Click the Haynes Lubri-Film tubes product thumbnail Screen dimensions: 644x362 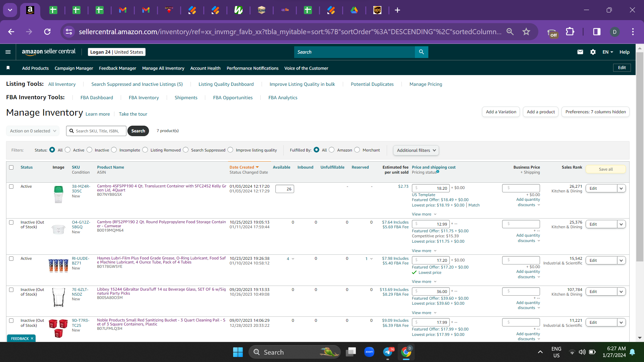tap(58, 266)
